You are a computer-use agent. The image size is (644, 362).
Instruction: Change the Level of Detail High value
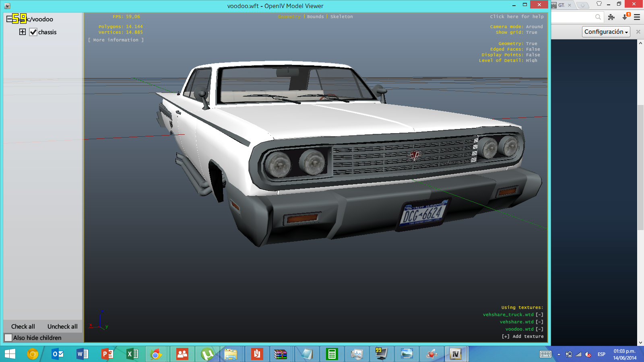tap(531, 60)
